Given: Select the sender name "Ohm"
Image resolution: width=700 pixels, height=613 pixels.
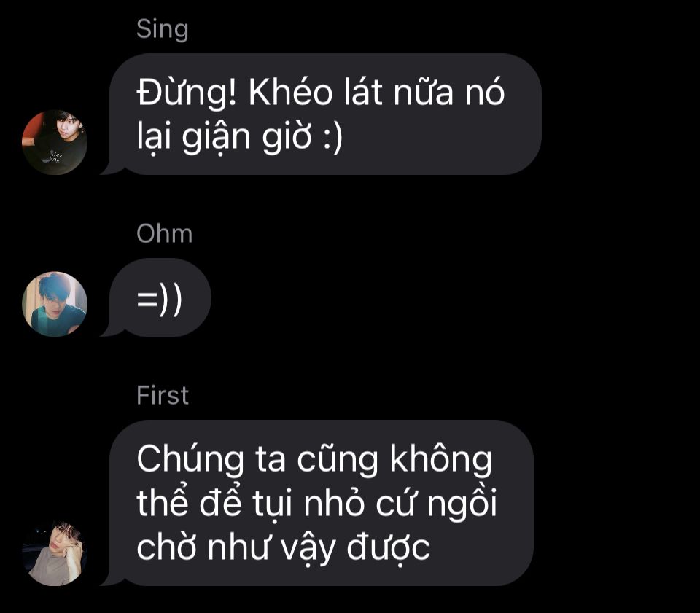Looking at the screenshot, I should (164, 233).
